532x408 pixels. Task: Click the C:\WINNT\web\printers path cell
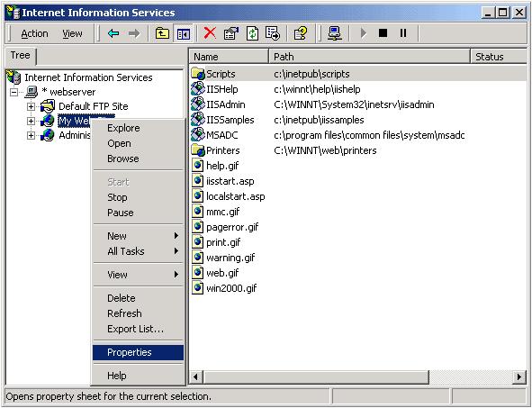[325, 150]
